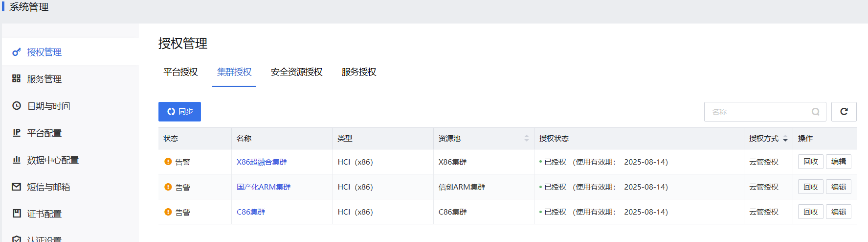Click the magnifier search icon in 名称 field
Image resolution: width=868 pixels, height=242 pixels.
[815, 112]
